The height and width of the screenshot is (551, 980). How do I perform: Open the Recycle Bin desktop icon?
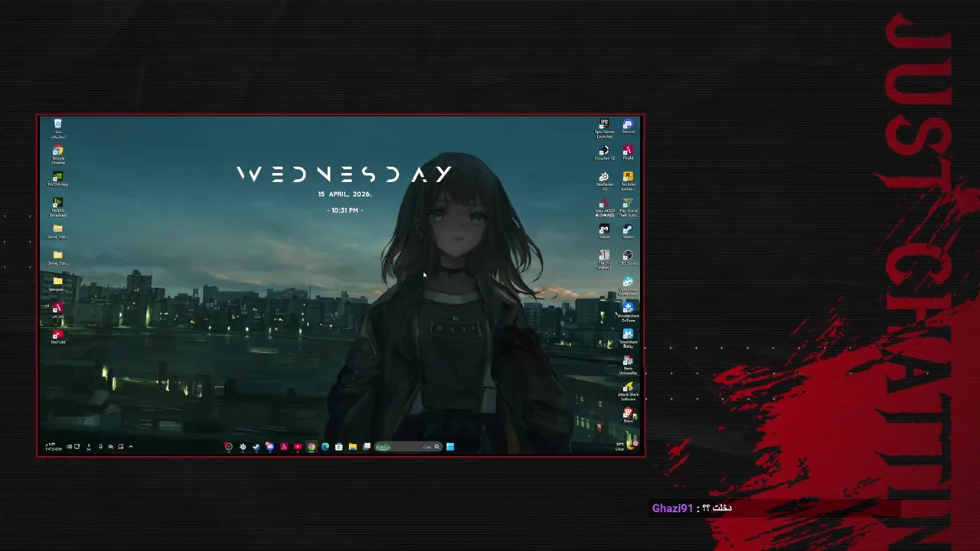(57, 129)
